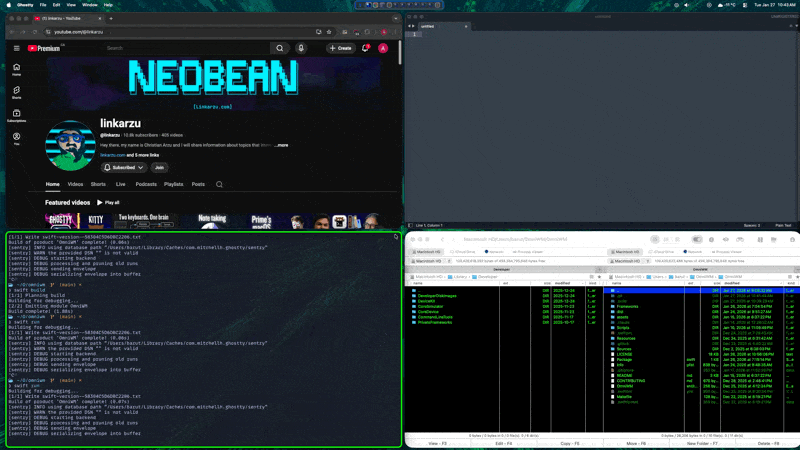Open Control Center in the macOS menu bar

[x=745, y=5]
